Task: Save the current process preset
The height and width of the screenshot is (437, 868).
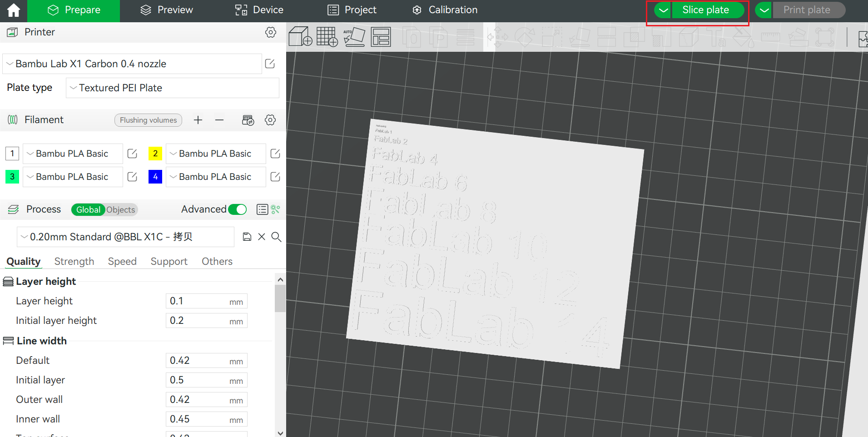Action: tap(247, 237)
